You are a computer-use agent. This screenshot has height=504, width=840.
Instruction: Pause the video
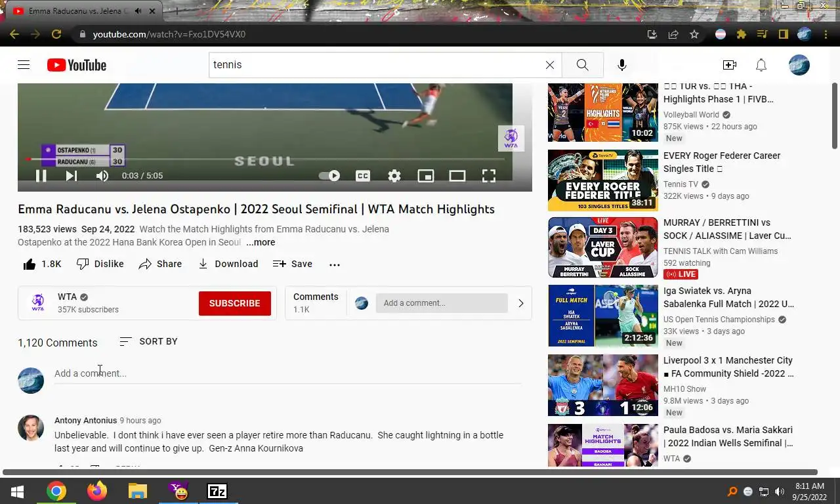tap(41, 176)
